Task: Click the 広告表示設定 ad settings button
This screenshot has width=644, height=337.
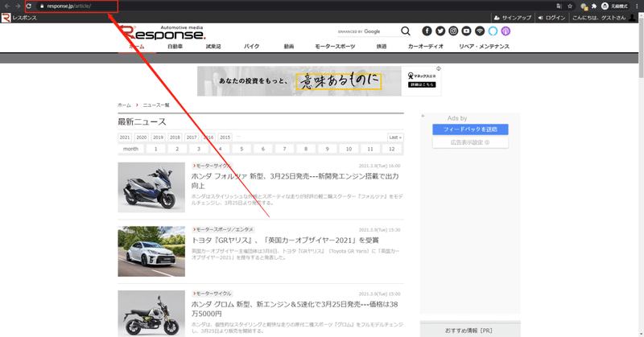Action: point(470,142)
